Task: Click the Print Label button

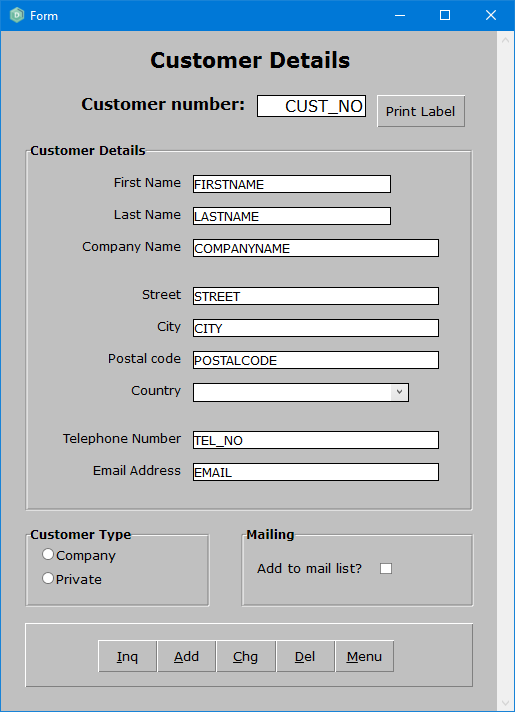Action: click(421, 111)
